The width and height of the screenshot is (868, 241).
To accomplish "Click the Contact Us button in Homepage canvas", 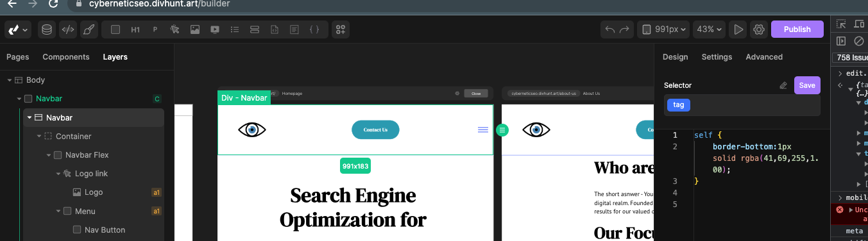I will tap(375, 129).
